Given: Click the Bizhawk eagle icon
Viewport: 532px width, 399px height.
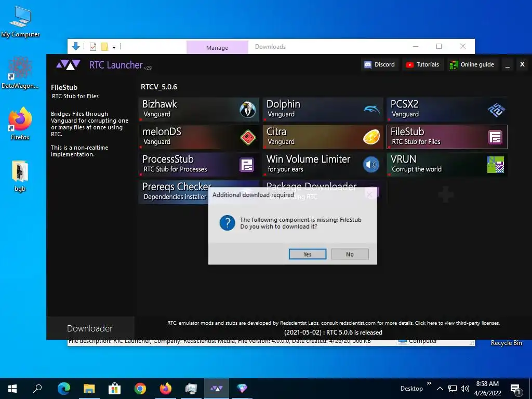Looking at the screenshot, I should 248,109.
